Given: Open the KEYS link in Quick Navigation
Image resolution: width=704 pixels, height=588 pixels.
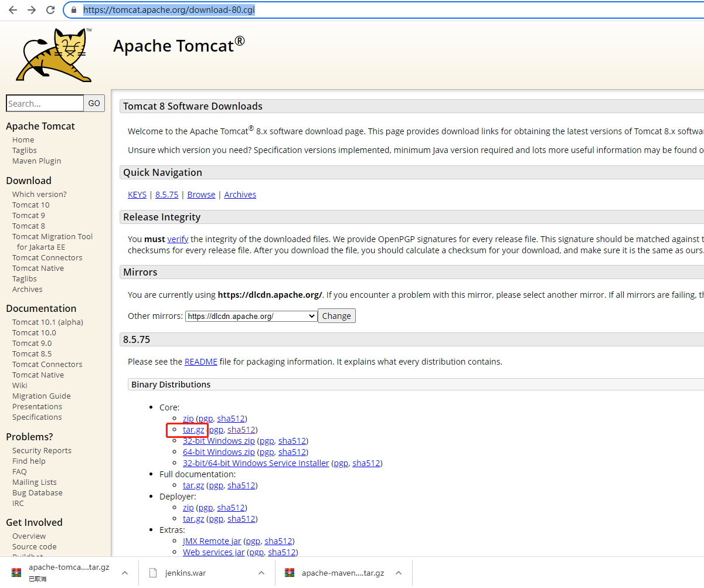Looking at the screenshot, I should 137,194.
